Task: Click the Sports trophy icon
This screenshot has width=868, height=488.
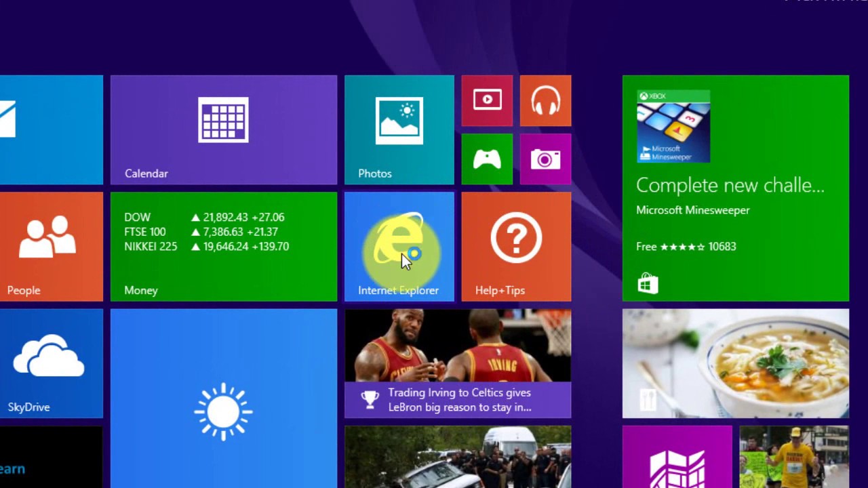Action: pos(370,399)
